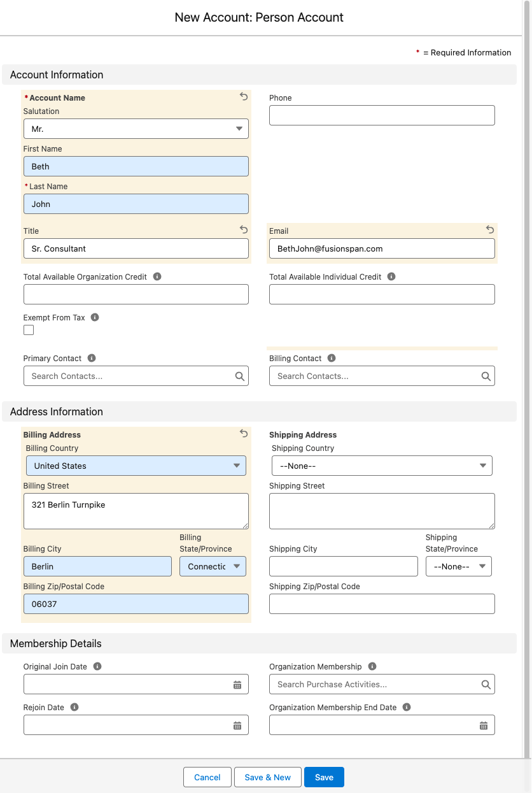The width and height of the screenshot is (532, 793).
Task: Click search icon in Organization Membership field
Action: 486,685
